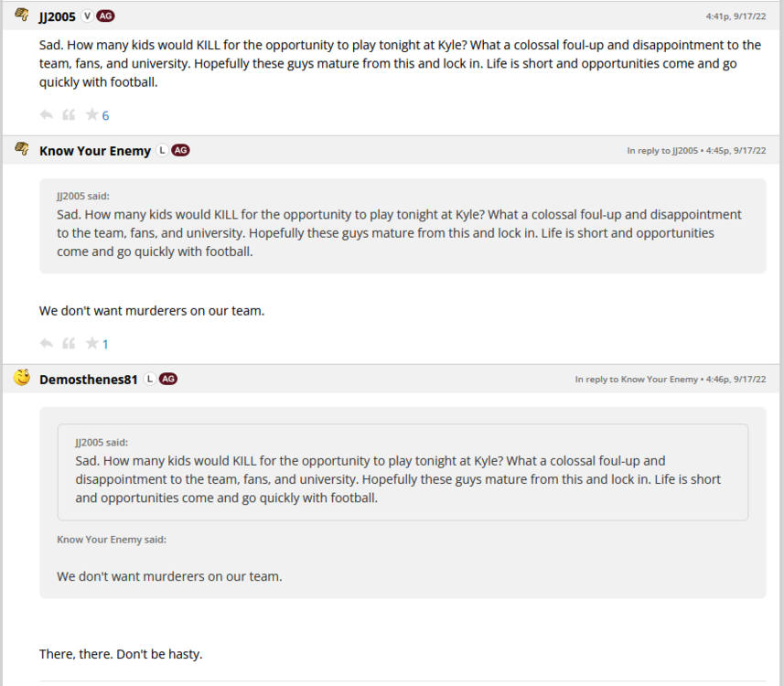Quote Know Your Enemy's post
784x686 pixels.
pyautogui.click(x=69, y=344)
